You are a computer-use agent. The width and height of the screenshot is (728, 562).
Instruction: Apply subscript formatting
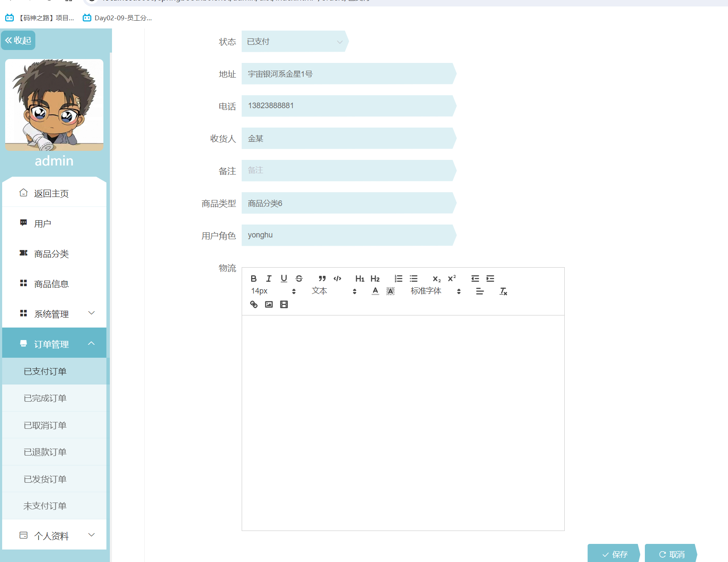point(437,278)
